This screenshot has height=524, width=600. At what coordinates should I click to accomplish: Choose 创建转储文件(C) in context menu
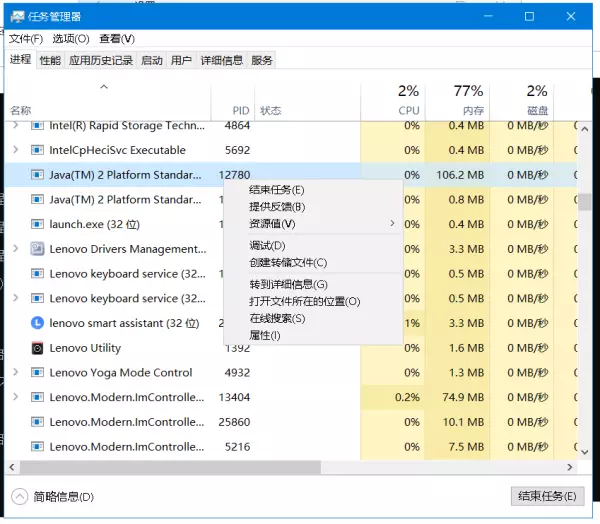(x=313, y=263)
